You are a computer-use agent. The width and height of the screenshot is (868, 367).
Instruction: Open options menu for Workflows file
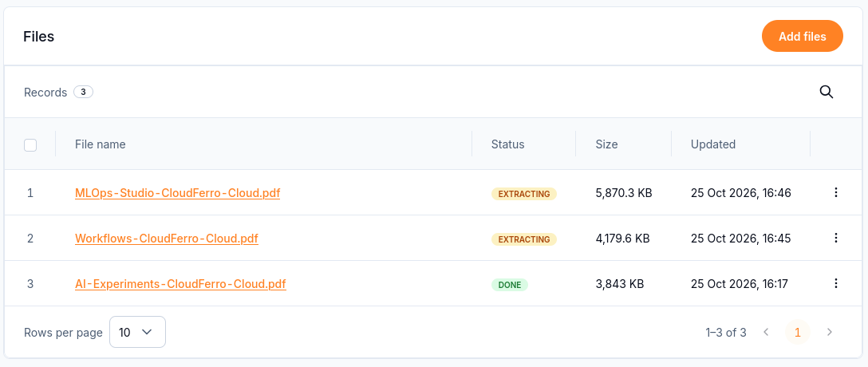pyautogui.click(x=836, y=238)
